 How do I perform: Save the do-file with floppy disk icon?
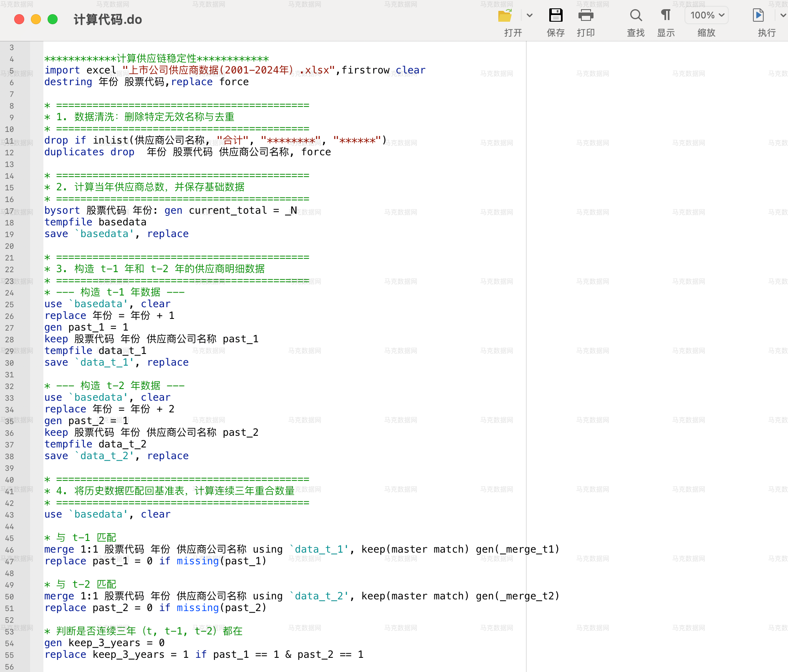click(556, 16)
